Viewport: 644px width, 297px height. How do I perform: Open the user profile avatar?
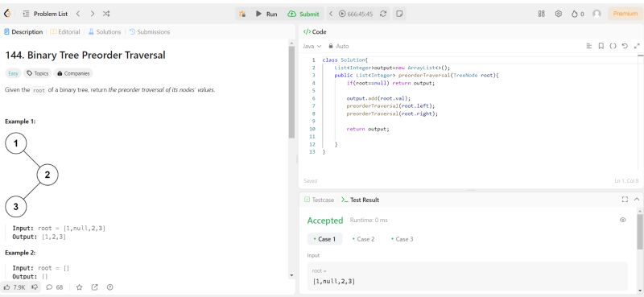(597, 14)
